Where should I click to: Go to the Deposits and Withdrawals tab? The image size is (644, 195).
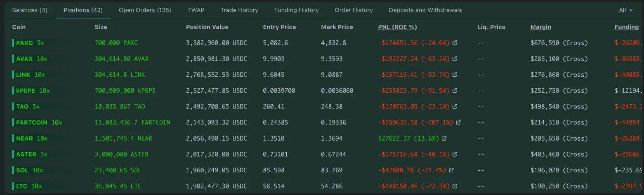coord(425,10)
